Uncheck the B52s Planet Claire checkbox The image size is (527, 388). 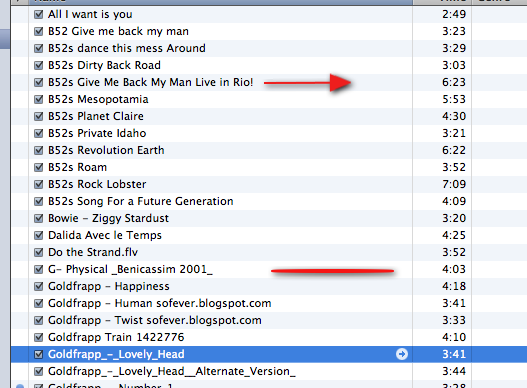pyautogui.click(x=39, y=116)
